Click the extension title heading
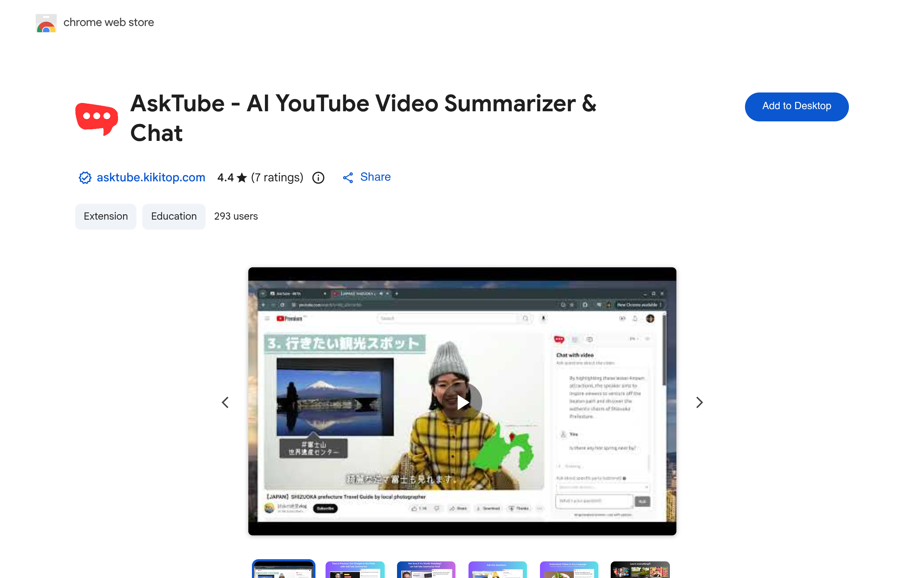 (x=363, y=118)
